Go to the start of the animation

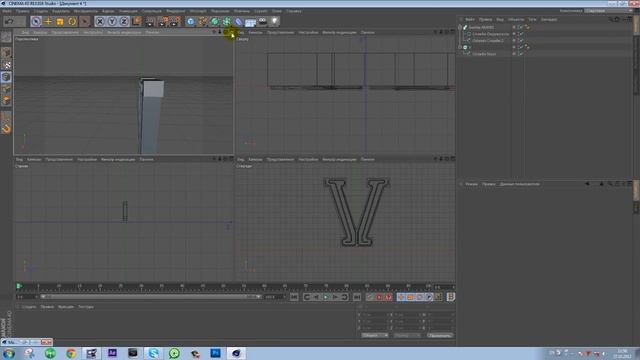(294, 297)
